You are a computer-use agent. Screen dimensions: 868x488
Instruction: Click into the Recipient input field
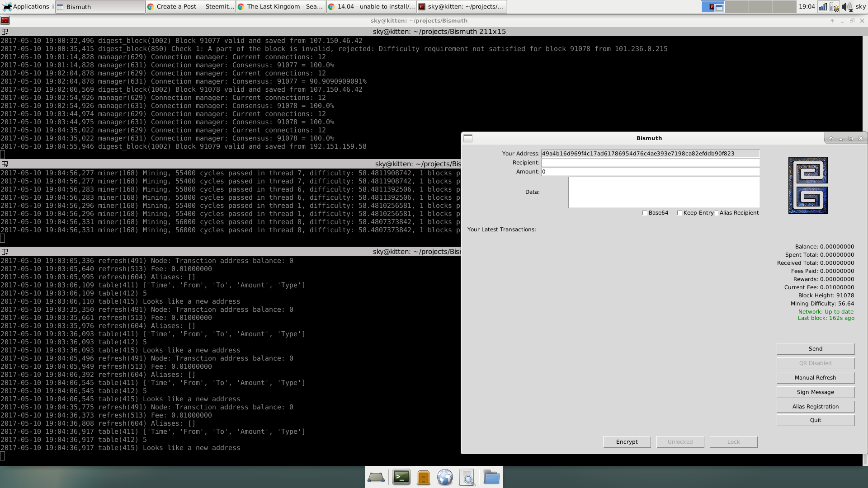[x=650, y=163]
